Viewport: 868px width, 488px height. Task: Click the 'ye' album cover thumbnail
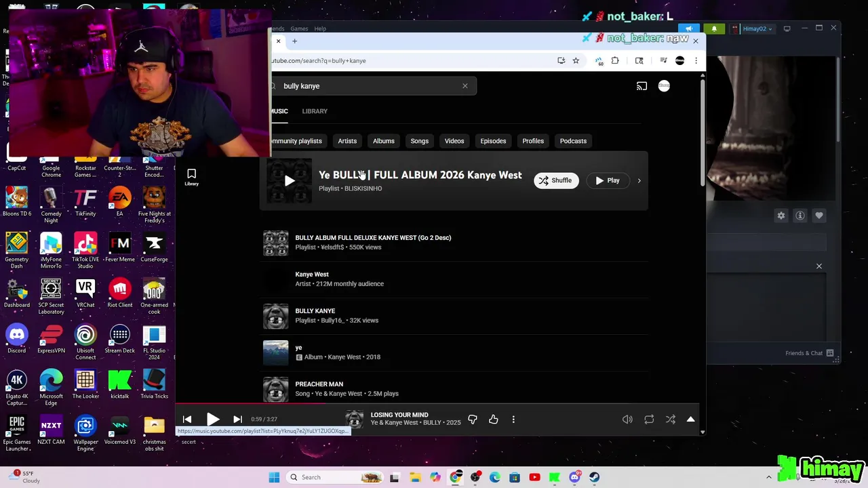pyautogui.click(x=275, y=352)
